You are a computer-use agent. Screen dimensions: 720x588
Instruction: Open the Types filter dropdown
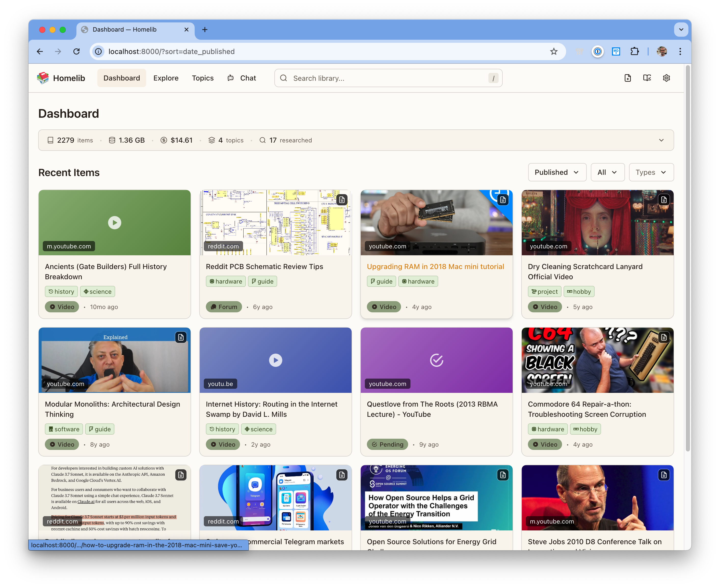click(x=651, y=172)
